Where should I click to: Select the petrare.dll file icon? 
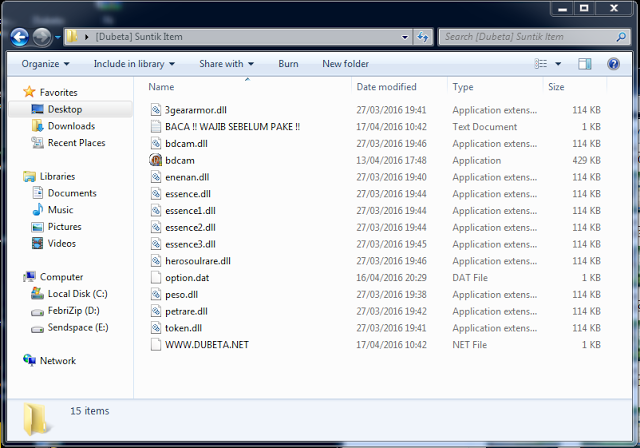pos(156,311)
